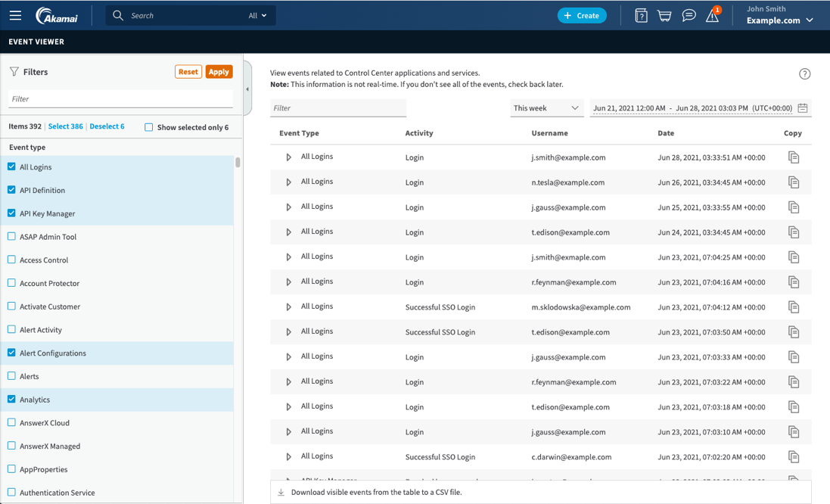The width and height of the screenshot is (830, 504).
Task: Click the question mark help icon
Action: [x=804, y=73]
